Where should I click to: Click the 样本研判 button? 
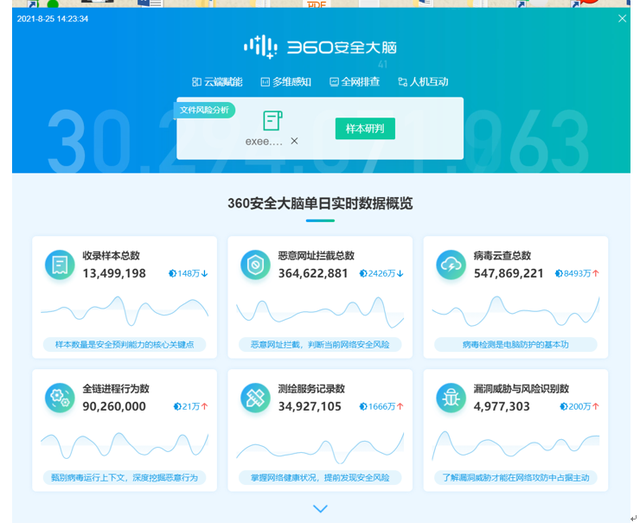pyautogui.click(x=365, y=129)
